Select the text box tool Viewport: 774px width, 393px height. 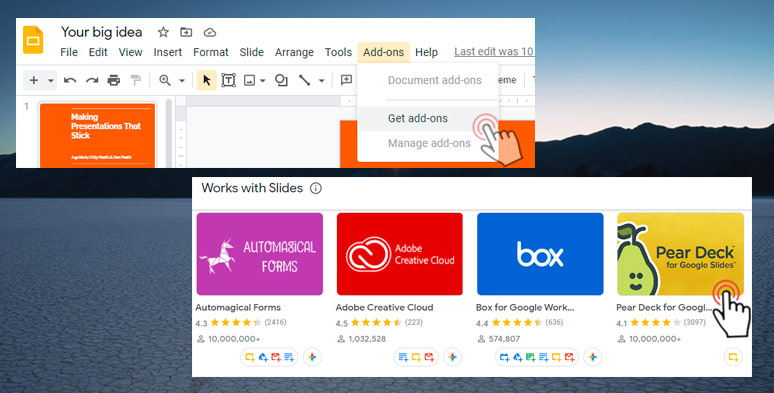228,80
